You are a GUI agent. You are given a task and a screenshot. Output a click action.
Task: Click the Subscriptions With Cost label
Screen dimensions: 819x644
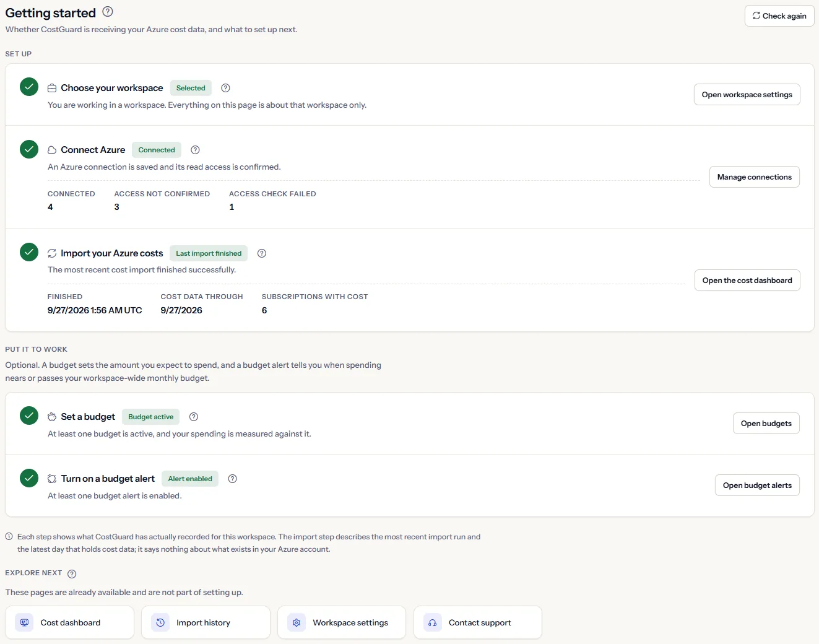click(x=315, y=297)
